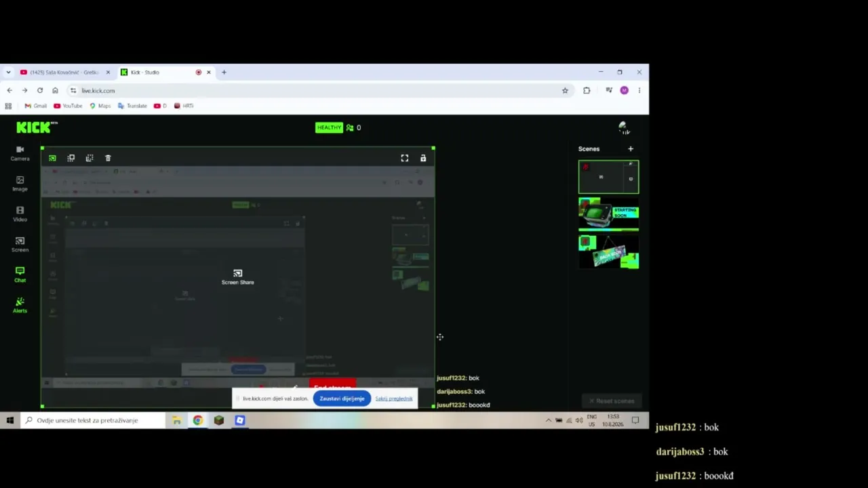Add a Video source from the sidebar

click(x=20, y=214)
